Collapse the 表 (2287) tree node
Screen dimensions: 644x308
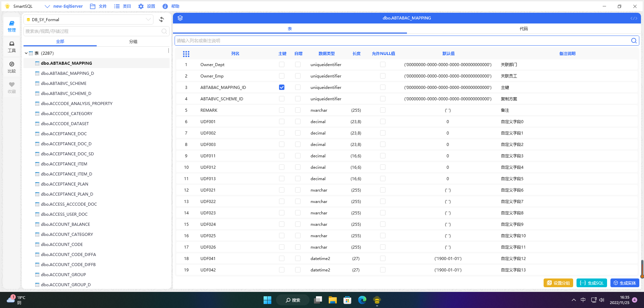(26, 53)
